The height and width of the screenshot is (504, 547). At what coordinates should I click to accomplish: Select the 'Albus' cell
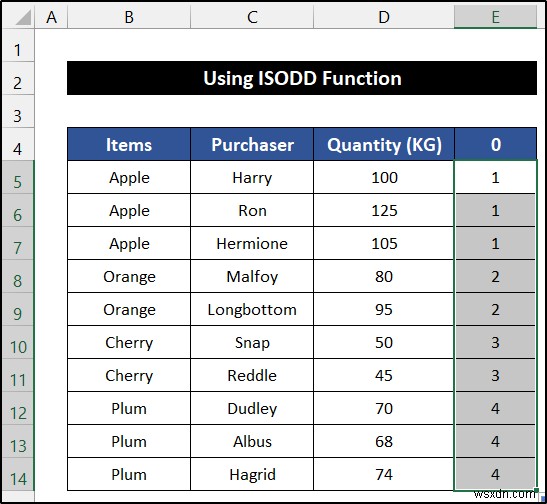(252, 441)
